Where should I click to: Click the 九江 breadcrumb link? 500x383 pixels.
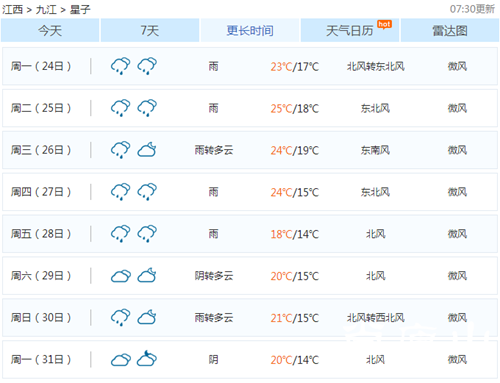(x=46, y=9)
